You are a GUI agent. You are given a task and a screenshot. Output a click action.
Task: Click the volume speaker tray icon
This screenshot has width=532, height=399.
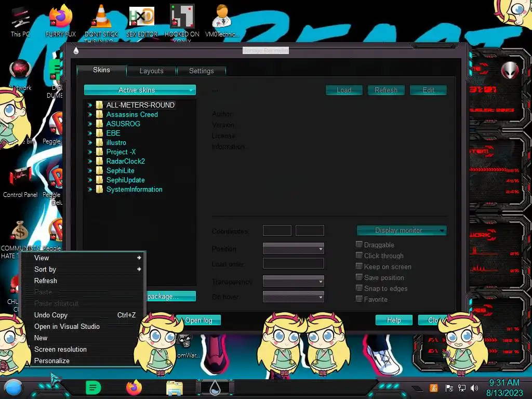tap(474, 388)
